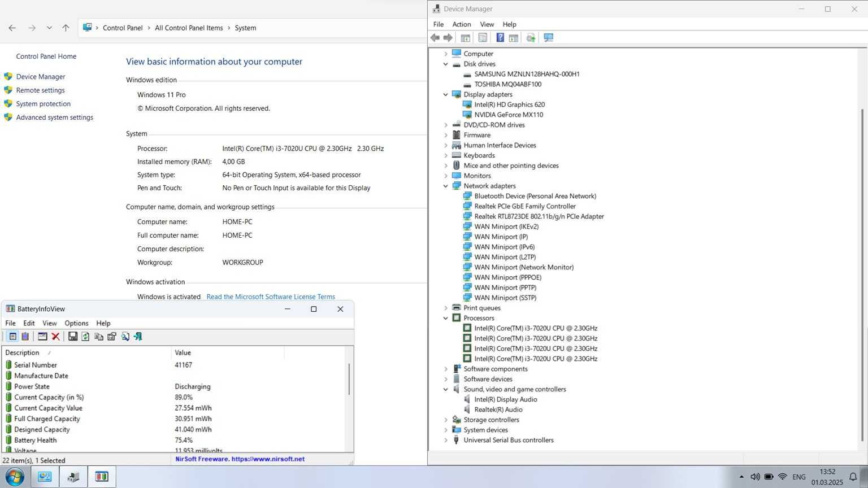Viewport: 868px width, 488px height.
Task: Click All Control Panel Items breadcrumb
Action: pyautogui.click(x=189, y=28)
